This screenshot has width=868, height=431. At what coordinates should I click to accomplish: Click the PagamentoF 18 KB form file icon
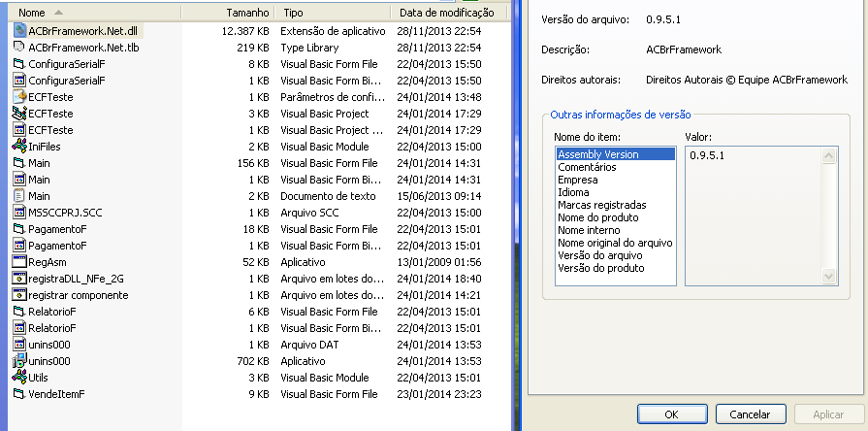[x=19, y=229]
